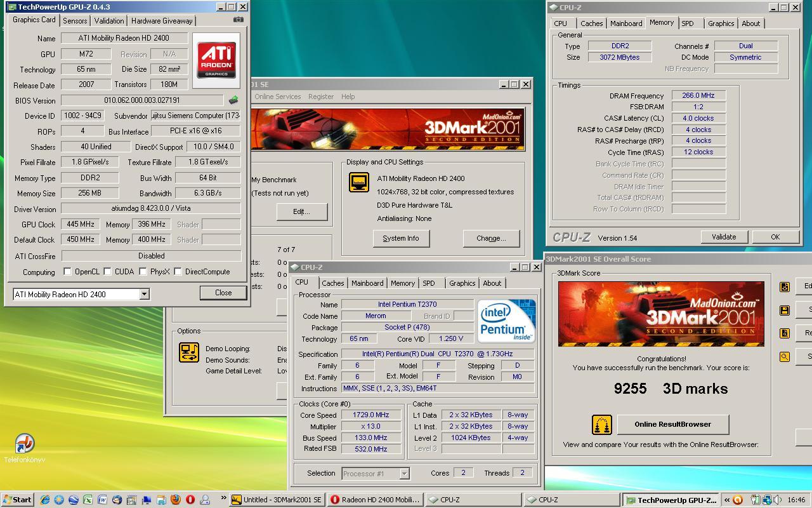Image resolution: width=812 pixels, height=508 pixels.
Task: Click the Core Speed '1729.0 MHz' value
Action: point(370,415)
